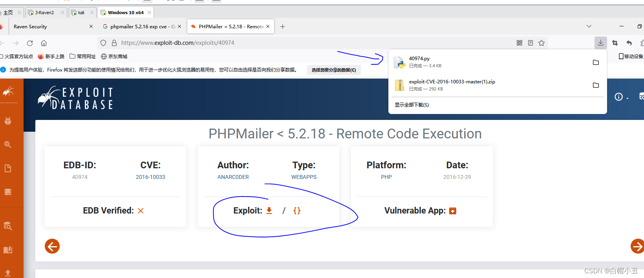The height and width of the screenshot is (278, 644).
Task: Go to the browser home page icon
Action: pos(44,43)
